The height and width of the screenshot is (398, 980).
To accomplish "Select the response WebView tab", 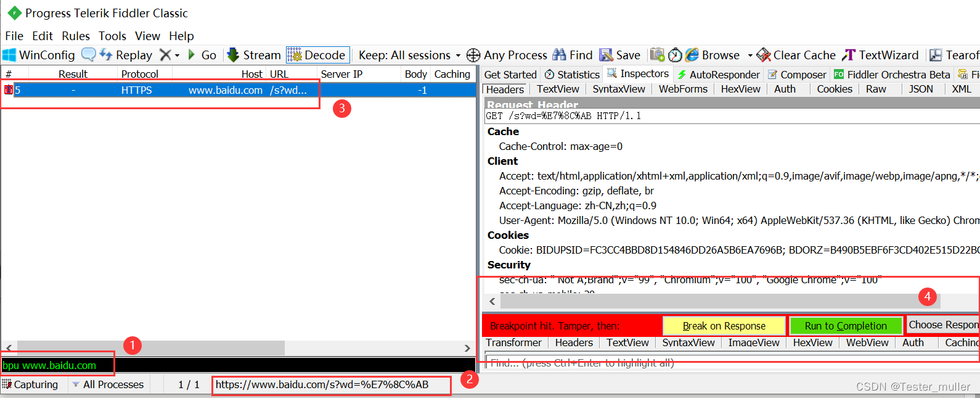I will pyautogui.click(x=867, y=342).
